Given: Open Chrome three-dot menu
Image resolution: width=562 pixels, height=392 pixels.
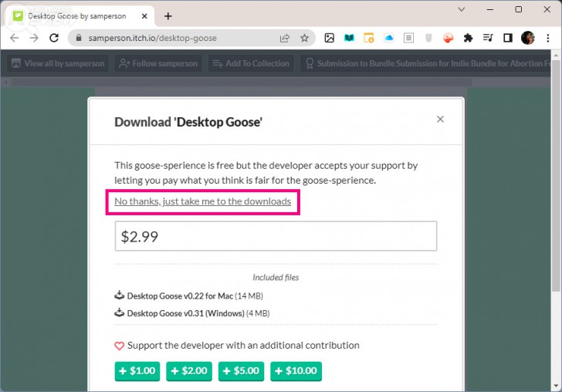Looking at the screenshot, I should click(x=547, y=38).
